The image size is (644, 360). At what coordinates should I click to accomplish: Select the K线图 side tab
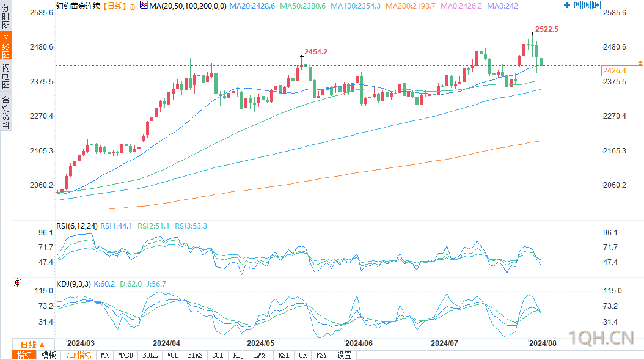point(5,45)
